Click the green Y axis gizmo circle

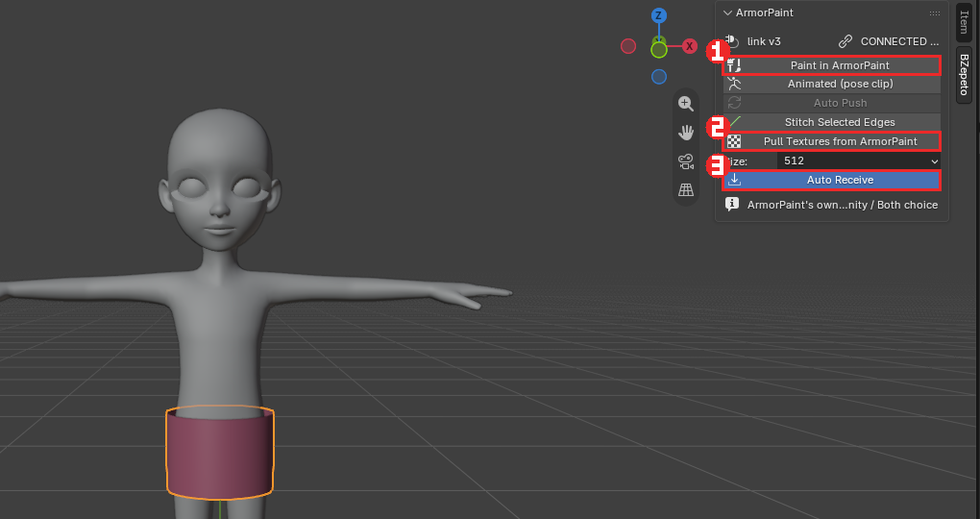[x=659, y=49]
